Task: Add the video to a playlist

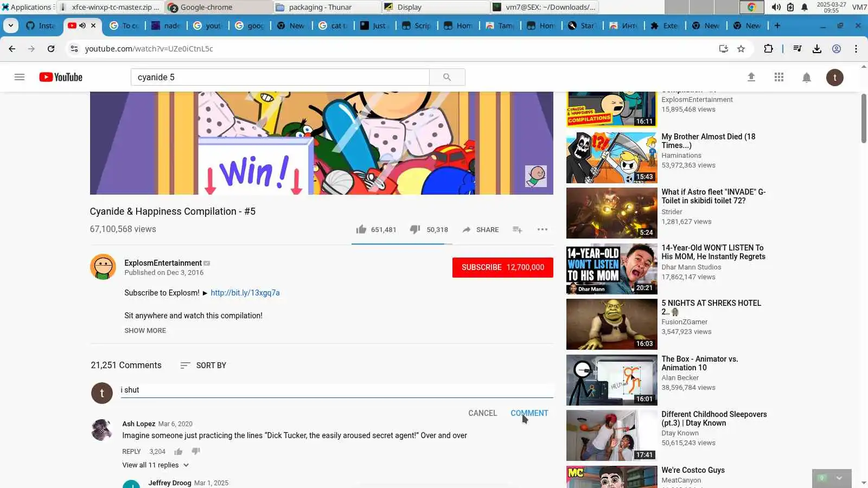Action: (518, 229)
